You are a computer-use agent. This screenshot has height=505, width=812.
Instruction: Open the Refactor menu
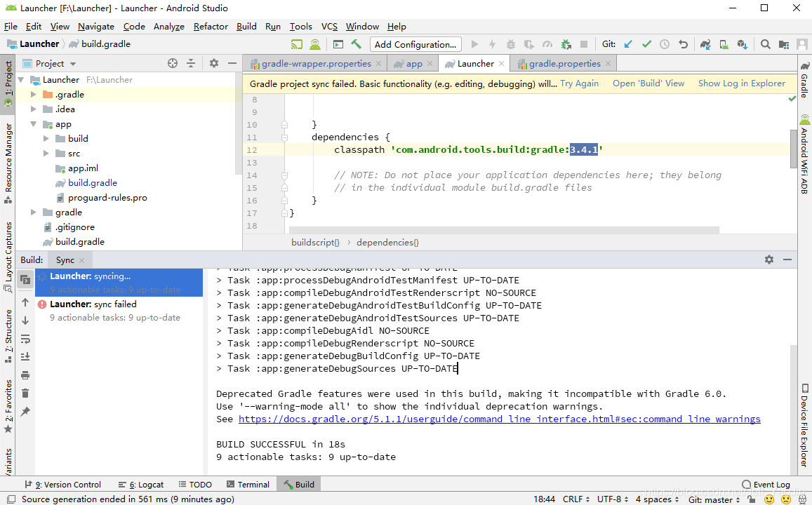tap(211, 27)
